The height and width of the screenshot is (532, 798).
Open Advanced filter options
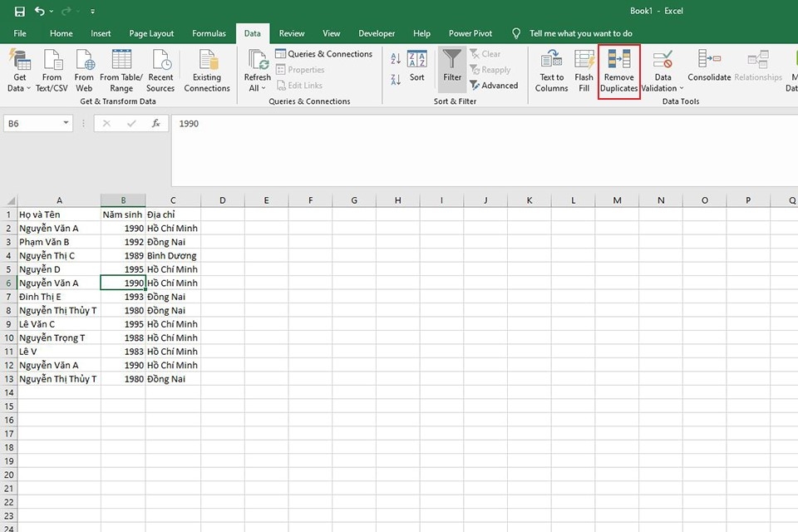click(x=494, y=86)
